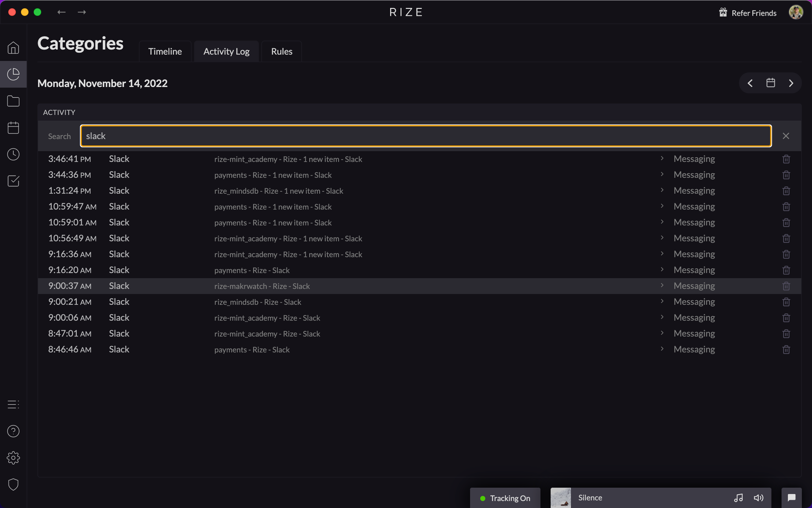Expand category chevron for the 8:47:01 AM entry

coord(662,333)
